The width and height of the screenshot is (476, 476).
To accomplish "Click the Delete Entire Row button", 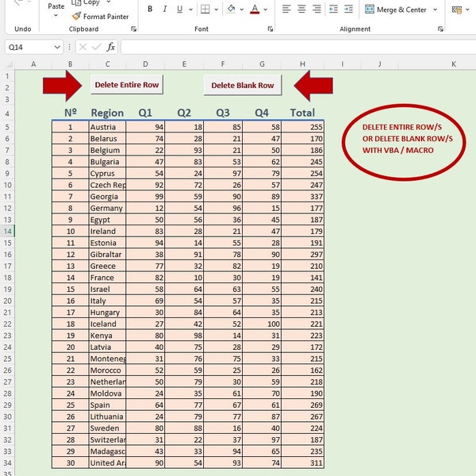I will (127, 85).
